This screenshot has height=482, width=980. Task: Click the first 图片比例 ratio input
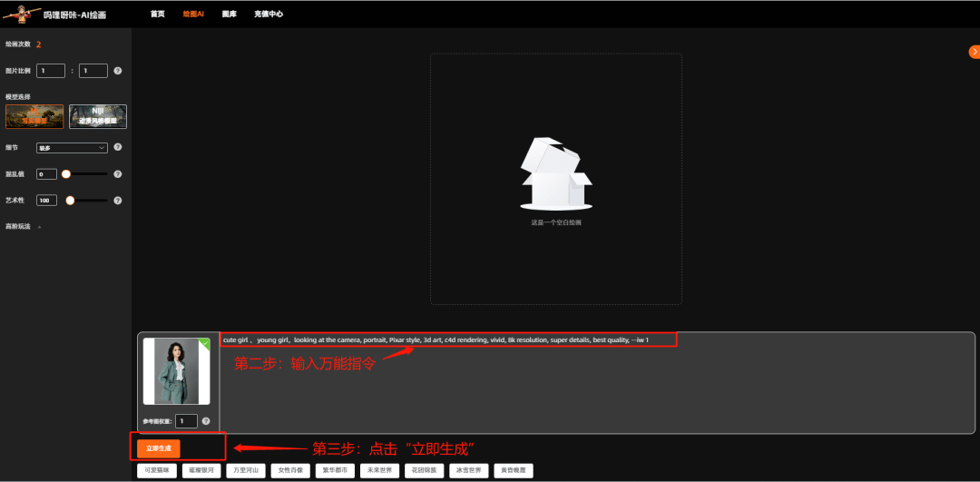51,71
